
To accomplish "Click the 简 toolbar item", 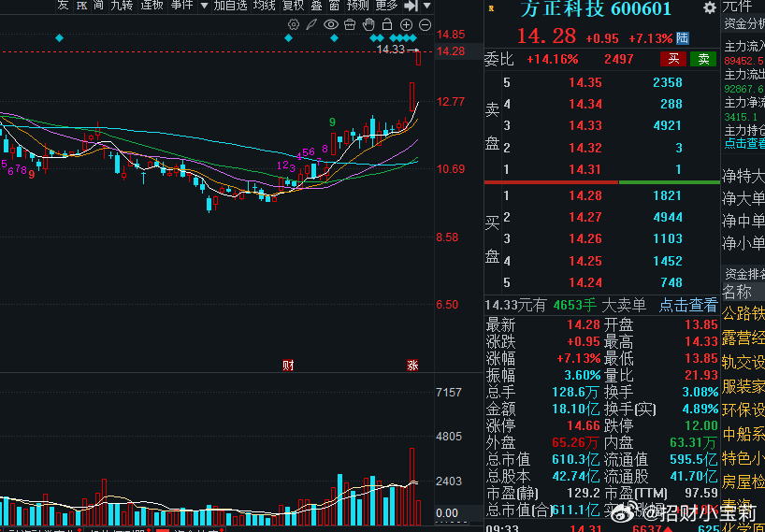I will (x=99, y=6).
